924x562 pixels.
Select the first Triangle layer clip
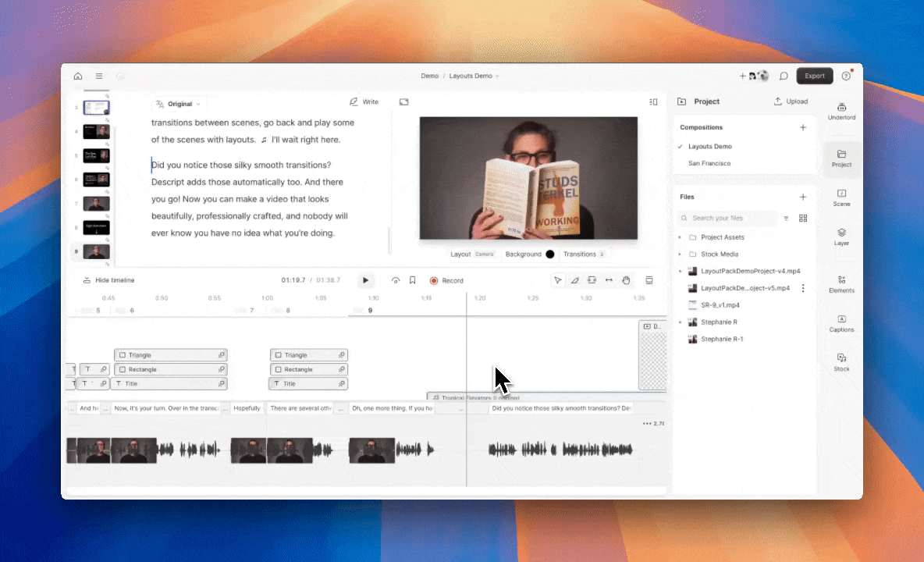pyautogui.click(x=170, y=355)
